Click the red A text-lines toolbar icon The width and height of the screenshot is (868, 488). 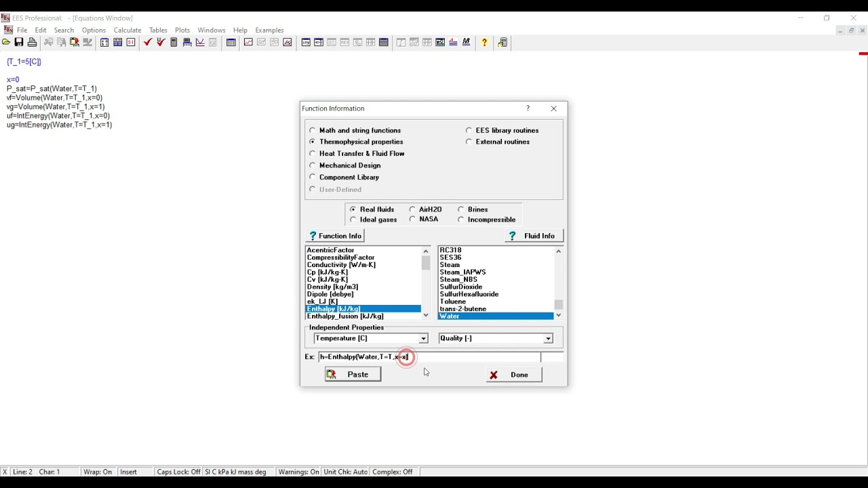pyautogui.click(x=453, y=42)
